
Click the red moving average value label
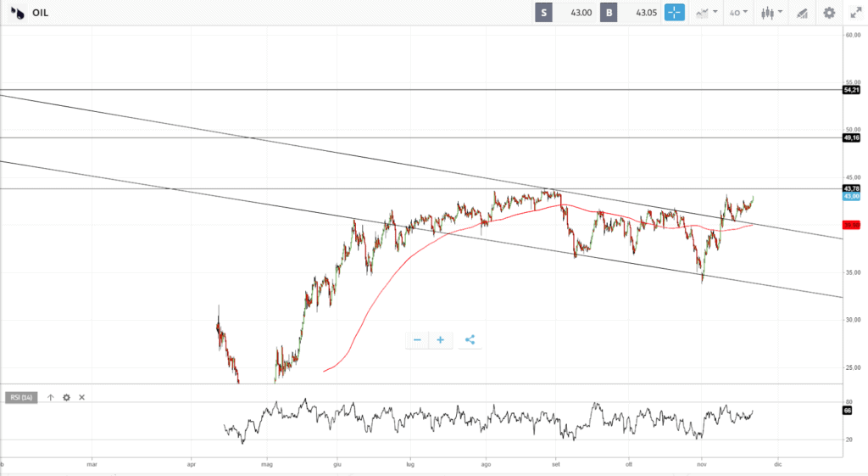pos(851,225)
